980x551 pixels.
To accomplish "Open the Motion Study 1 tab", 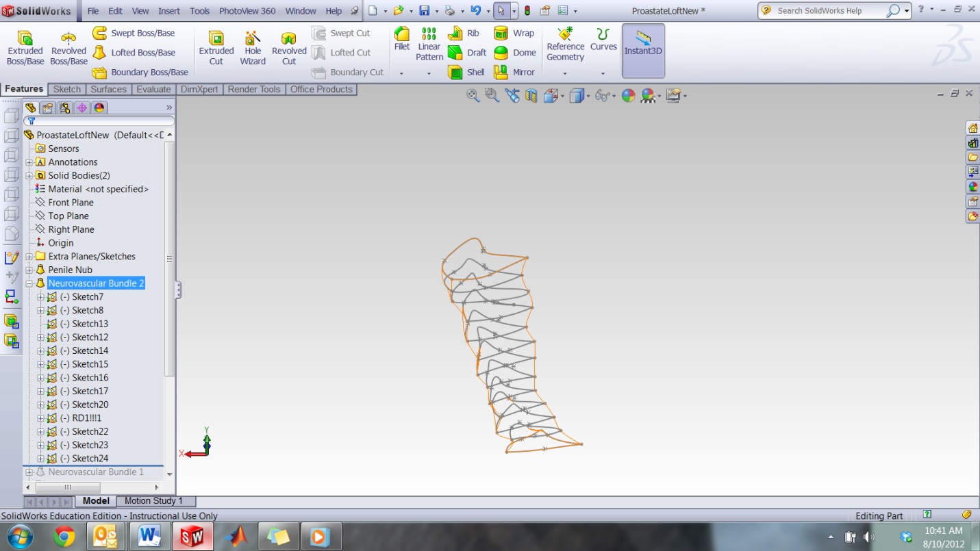I will [x=153, y=501].
